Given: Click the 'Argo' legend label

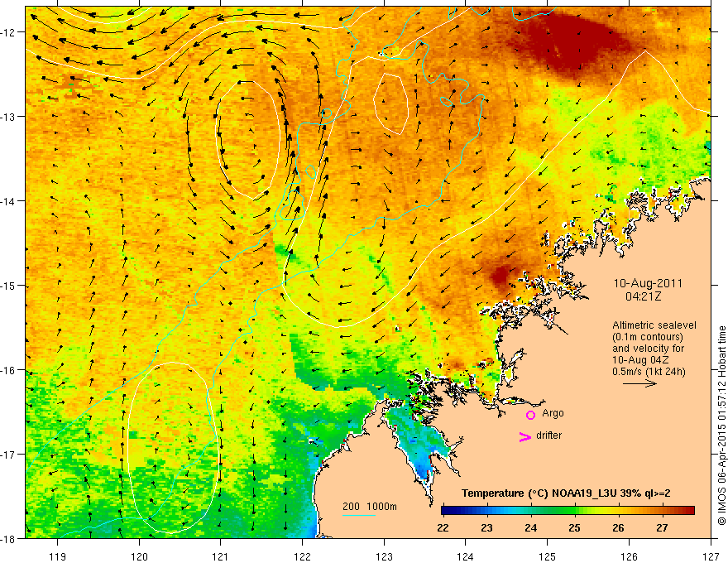Looking at the screenshot, I should pos(553,413).
